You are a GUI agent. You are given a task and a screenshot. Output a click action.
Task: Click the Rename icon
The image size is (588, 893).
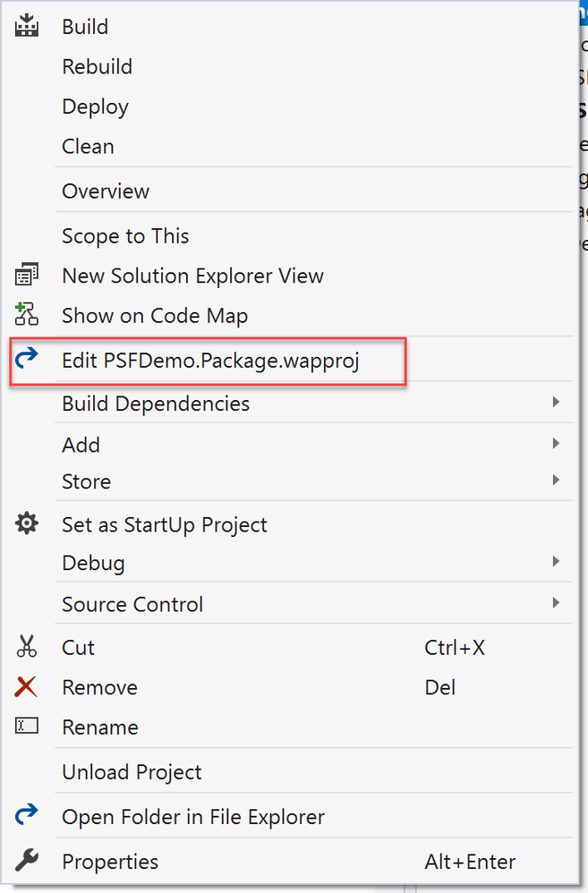[x=27, y=727]
